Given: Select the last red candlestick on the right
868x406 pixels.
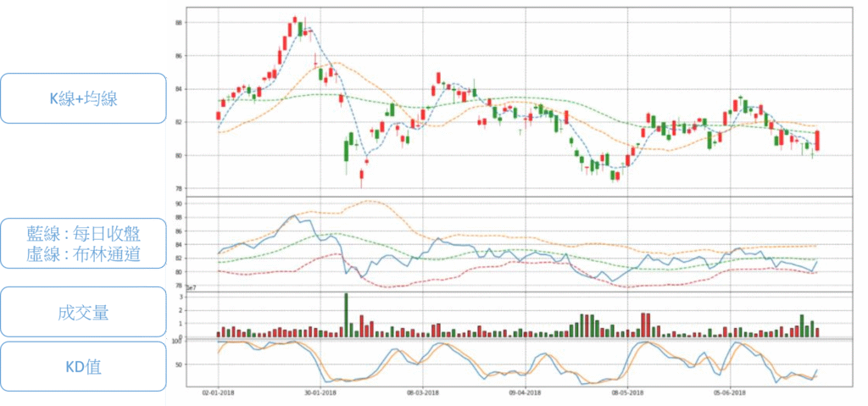Looking at the screenshot, I should coord(817,141).
